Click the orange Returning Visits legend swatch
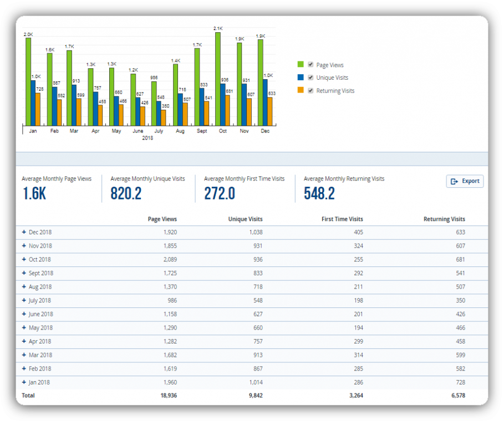Screen dimensions: 504x421 coord(301,90)
